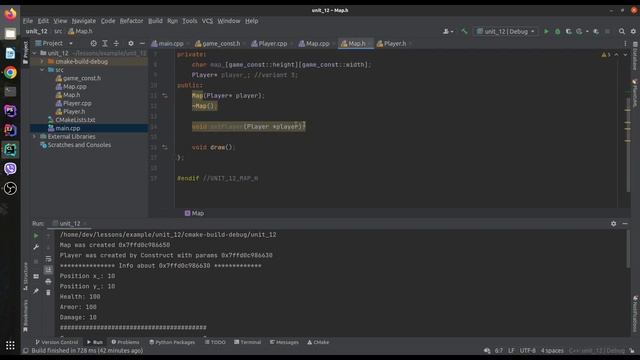Open CMake tool window
The image size is (640, 360).
[318, 342]
